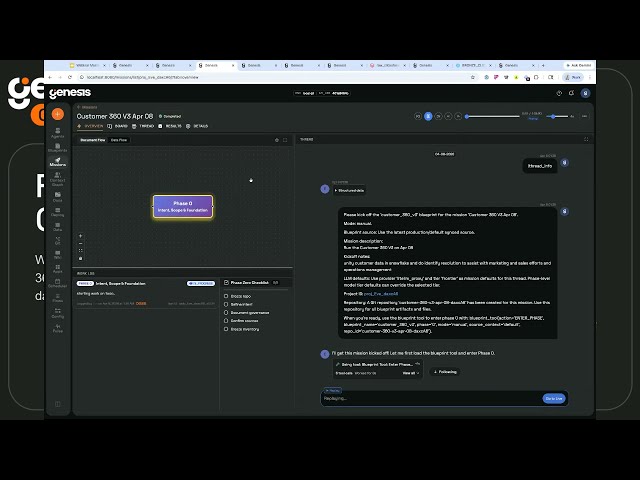
Task: Open flow panel settings gear
Action: tap(277, 140)
